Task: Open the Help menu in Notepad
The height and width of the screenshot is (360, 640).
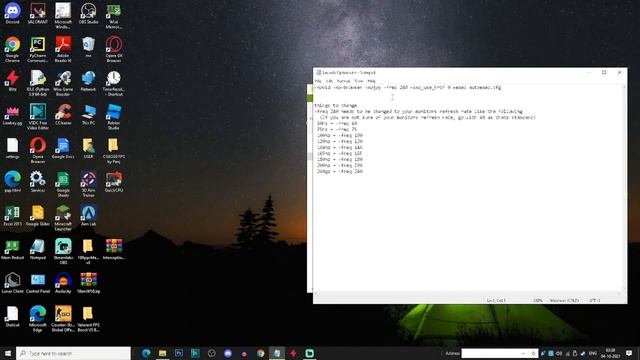Action: tap(371, 81)
